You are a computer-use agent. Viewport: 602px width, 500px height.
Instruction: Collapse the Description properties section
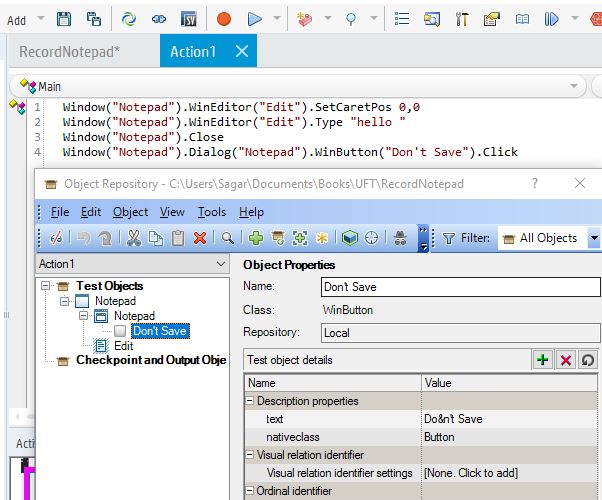pos(250,401)
